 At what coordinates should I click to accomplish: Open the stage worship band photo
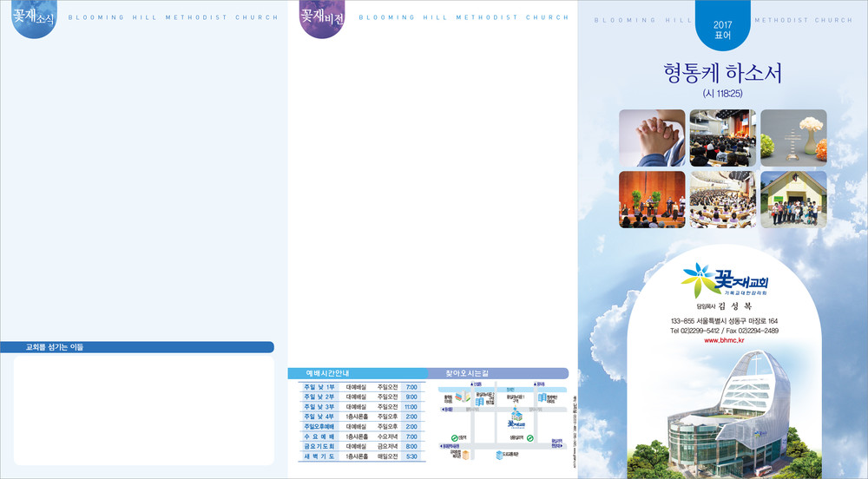pyautogui.click(x=651, y=200)
